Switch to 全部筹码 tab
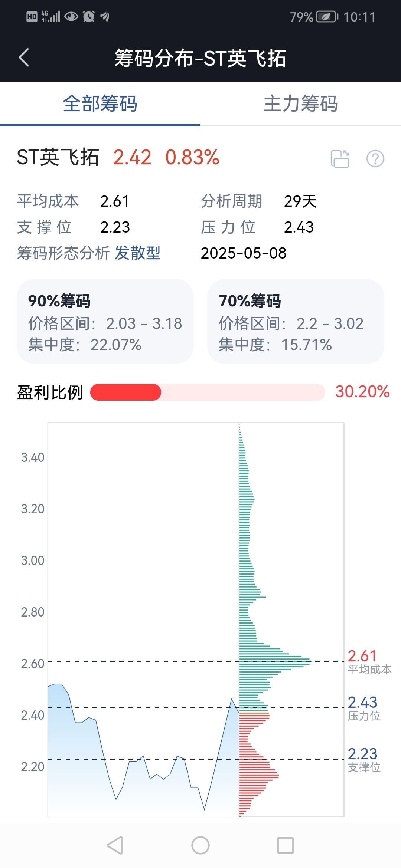The width and height of the screenshot is (401, 868). click(x=100, y=103)
